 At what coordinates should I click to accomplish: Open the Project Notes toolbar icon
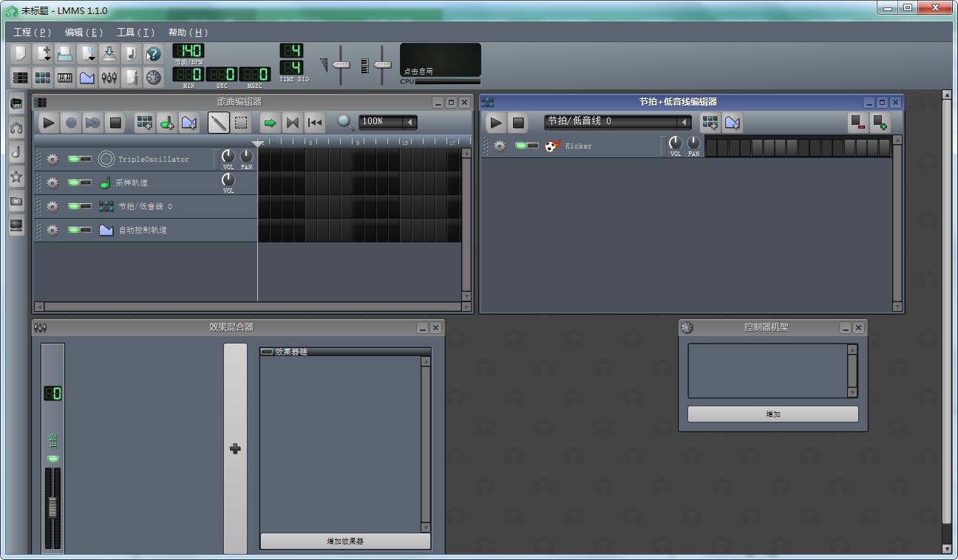pos(132,77)
